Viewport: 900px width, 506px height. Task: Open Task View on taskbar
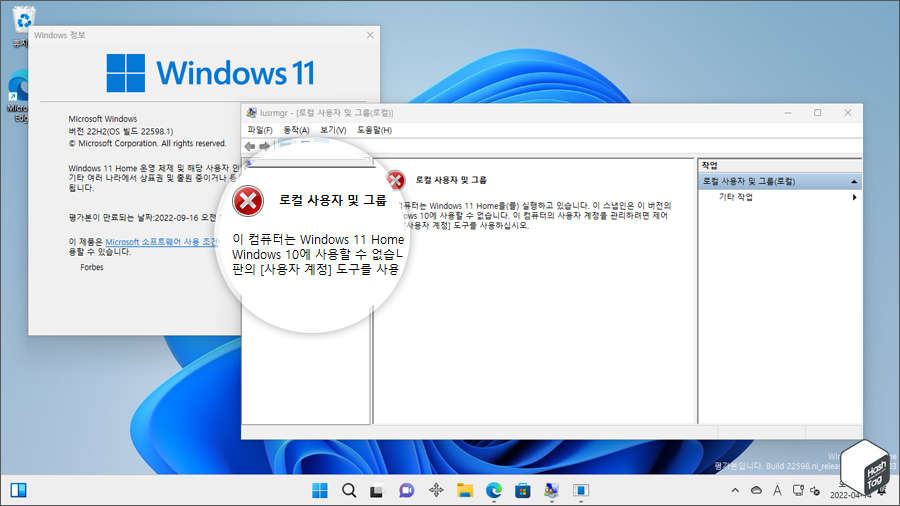[377, 491]
